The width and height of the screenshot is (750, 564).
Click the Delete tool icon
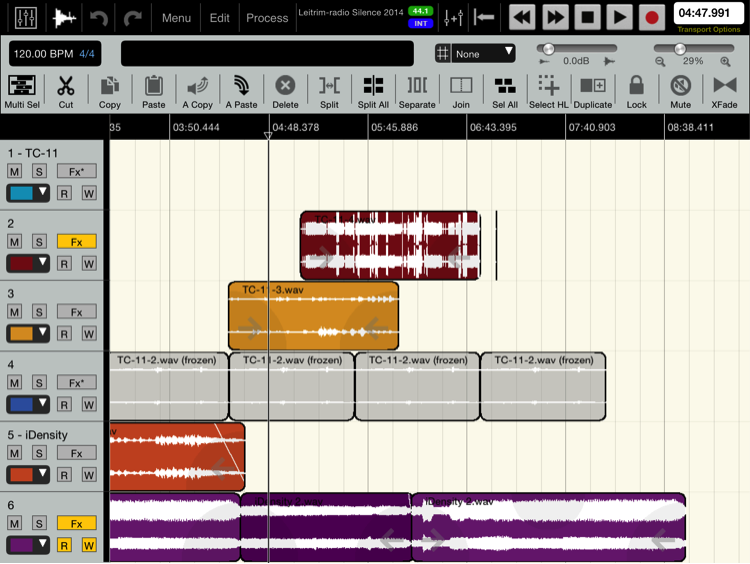[x=285, y=91]
